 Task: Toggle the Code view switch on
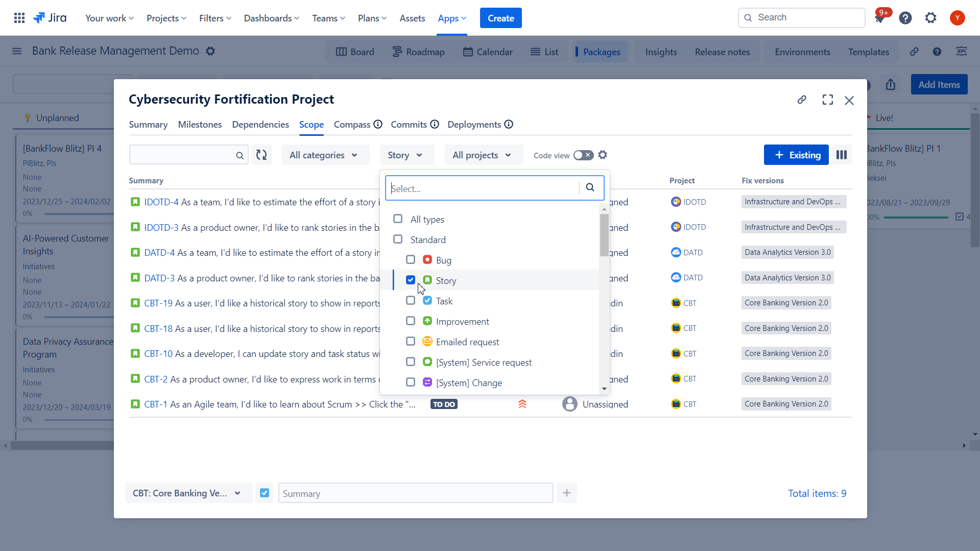pyautogui.click(x=583, y=155)
